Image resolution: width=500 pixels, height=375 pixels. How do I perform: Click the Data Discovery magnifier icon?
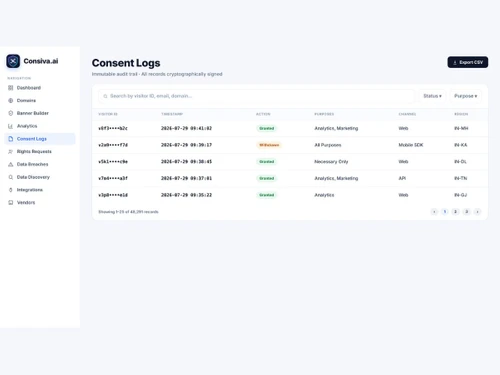click(11, 177)
